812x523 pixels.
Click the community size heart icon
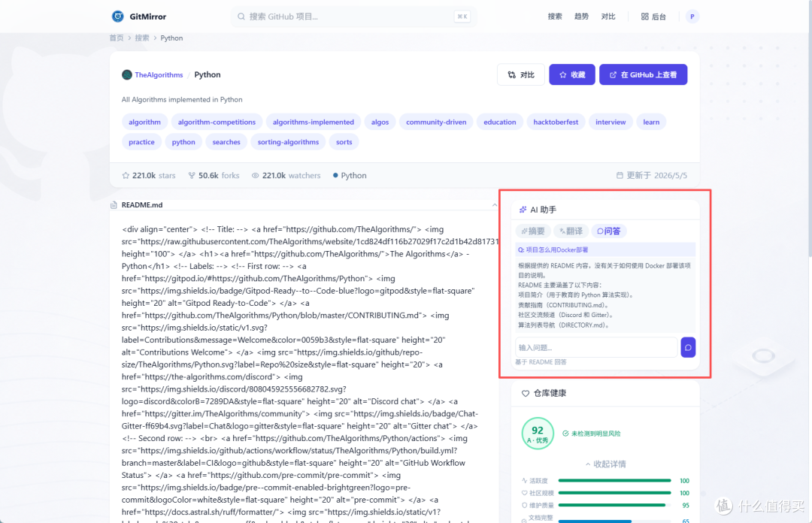pyautogui.click(x=524, y=493)
